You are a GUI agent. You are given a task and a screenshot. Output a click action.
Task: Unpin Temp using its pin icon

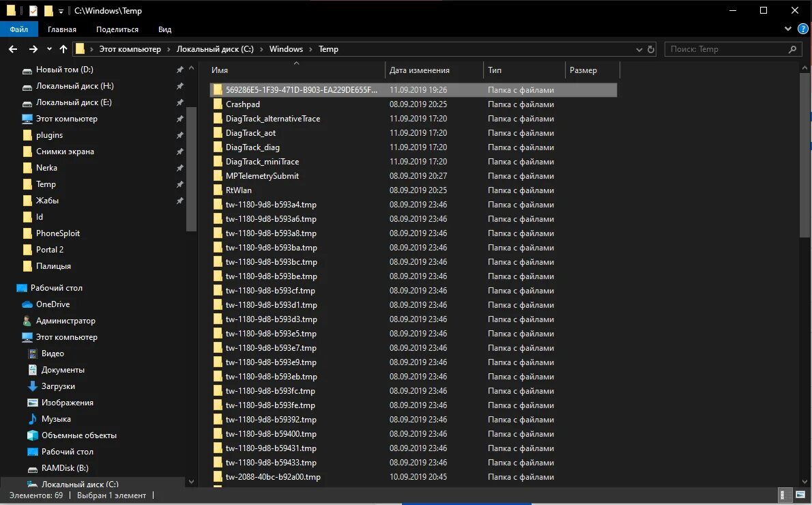179,184
